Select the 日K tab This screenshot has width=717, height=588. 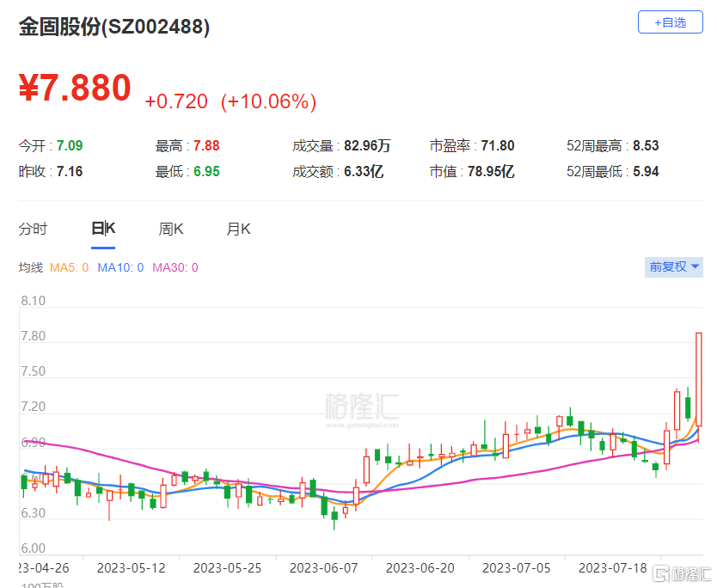(103, 228)
